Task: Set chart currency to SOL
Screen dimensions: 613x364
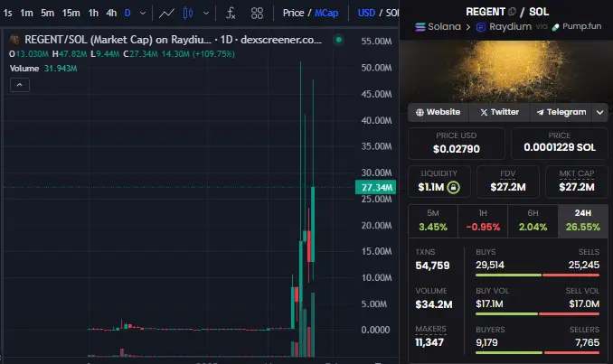Action: coord(392,13)
